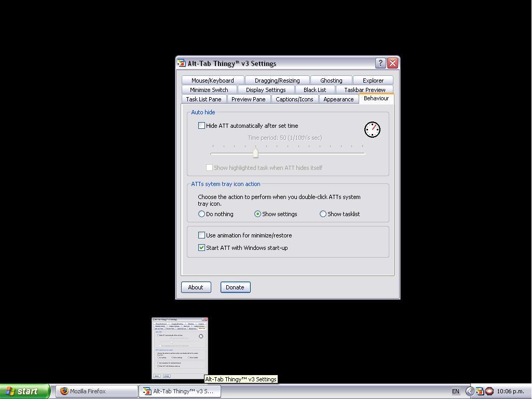Uncheck start ATT with Windows start-up

pos(202,248)
